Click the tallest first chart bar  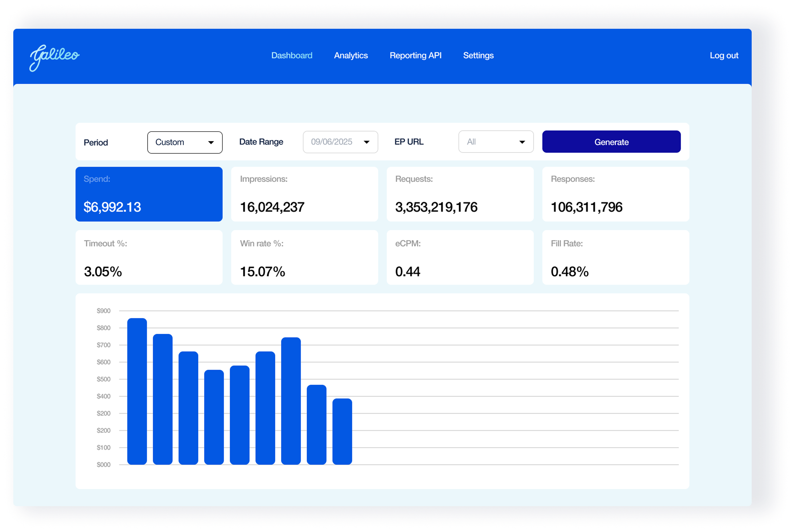coord(137,391)
